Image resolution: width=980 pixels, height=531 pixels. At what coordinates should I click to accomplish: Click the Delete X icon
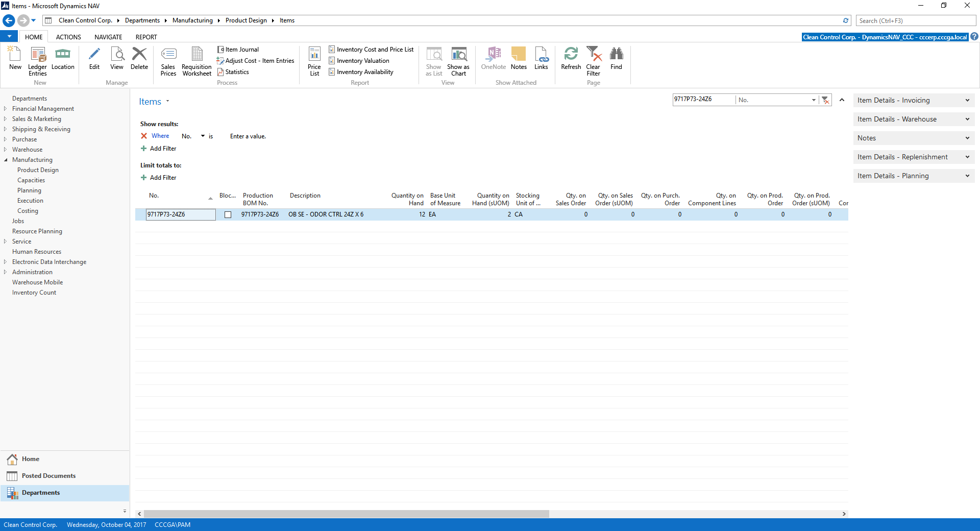(139, 58)
